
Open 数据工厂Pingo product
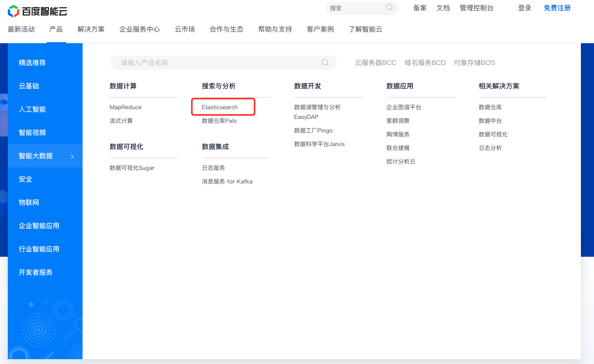tap(313, 131)
